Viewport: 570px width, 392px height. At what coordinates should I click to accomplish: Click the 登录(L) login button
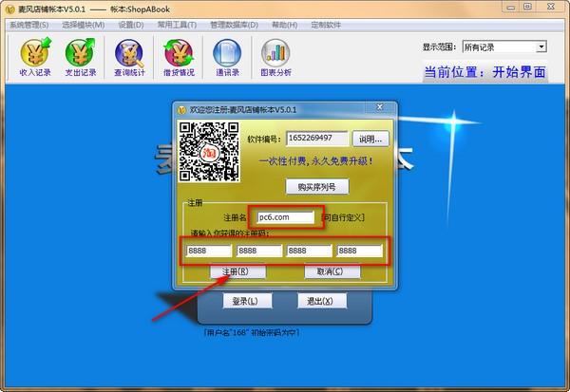(x=240, y=302)
